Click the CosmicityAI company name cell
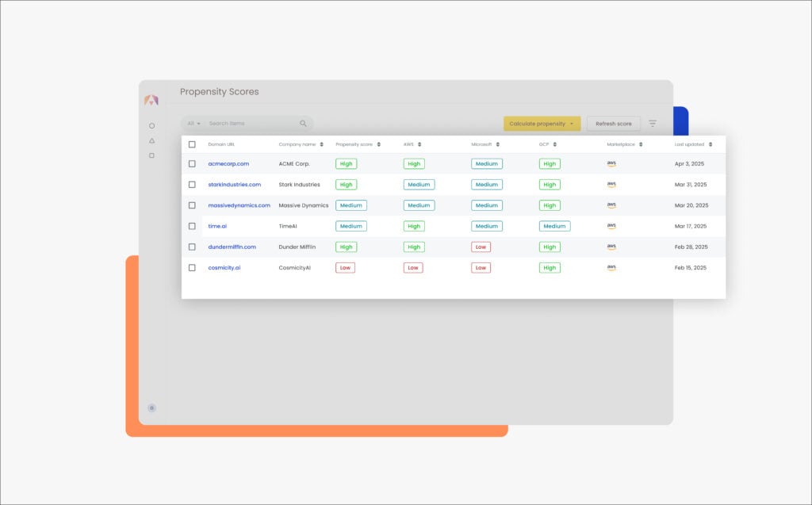 pos(295,268)
